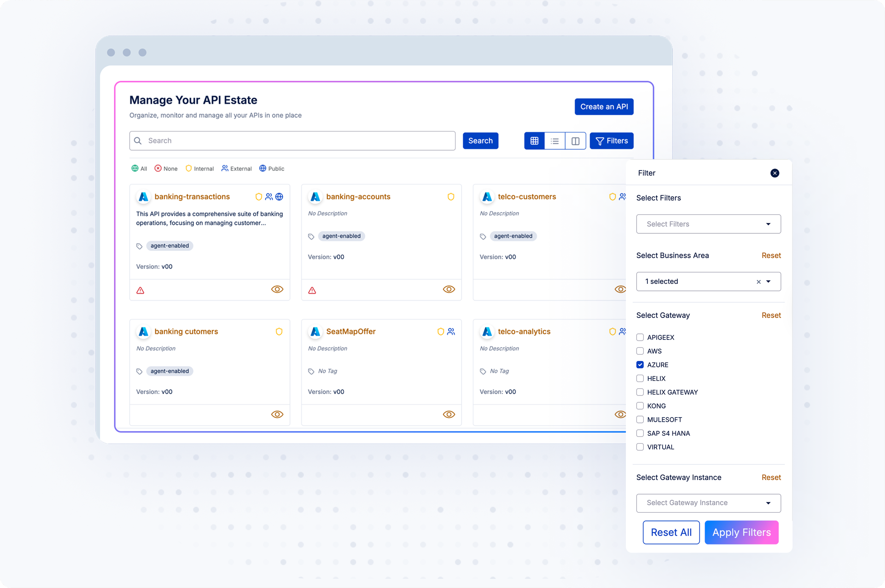The width and height of the screenshot is (885, 588).
Task: Uncheck the AZURE gateway checkbox
Action: [640, 365]
